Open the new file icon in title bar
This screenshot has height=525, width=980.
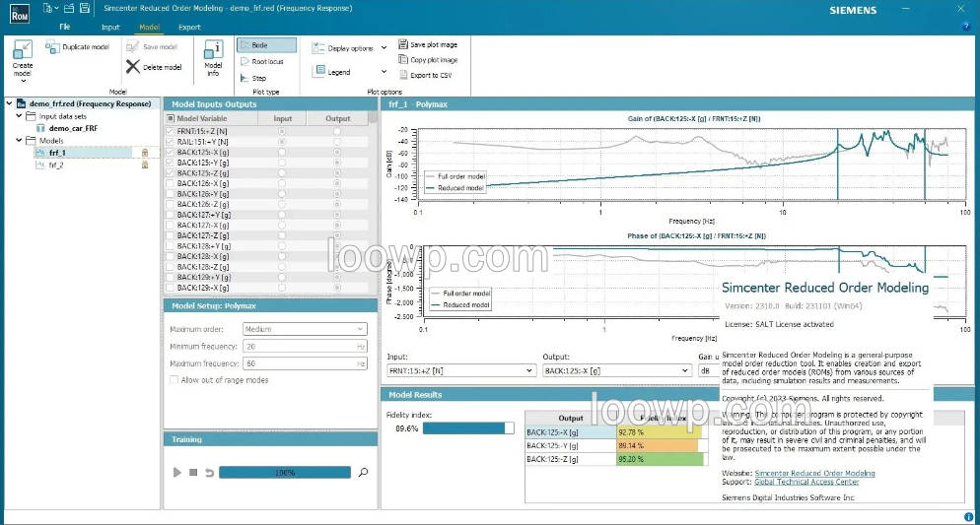point(47,8)
